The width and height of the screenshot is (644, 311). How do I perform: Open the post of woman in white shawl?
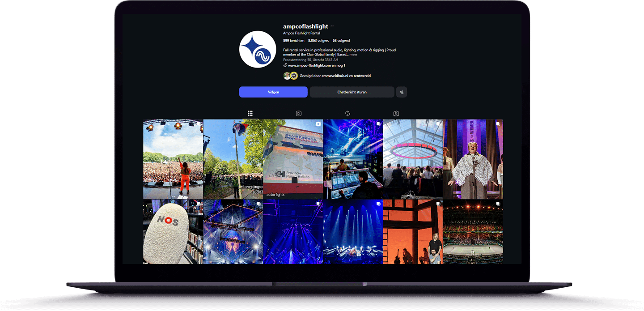(473, 159)
